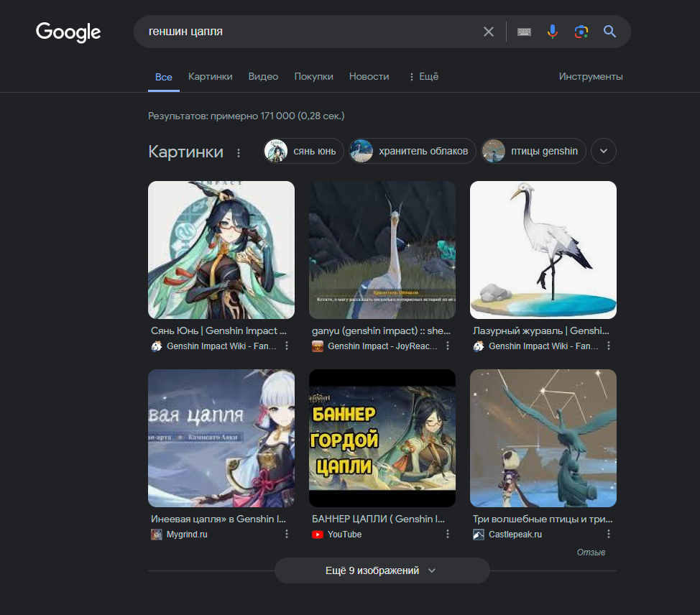The height and width of the screenshot is (615, 700).
Task: Open bird statue constellation thumbnail
Action: click(x=543, y=438)
